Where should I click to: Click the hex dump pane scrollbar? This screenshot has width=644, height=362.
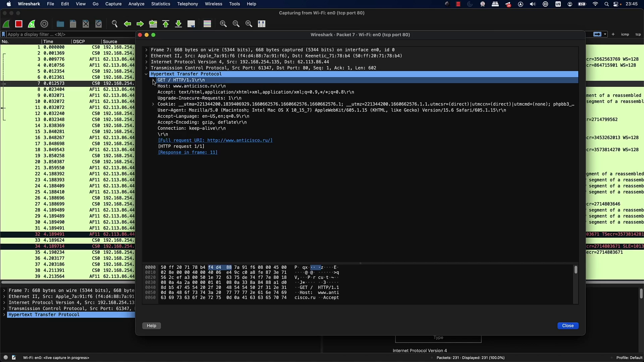coord(576,270)
